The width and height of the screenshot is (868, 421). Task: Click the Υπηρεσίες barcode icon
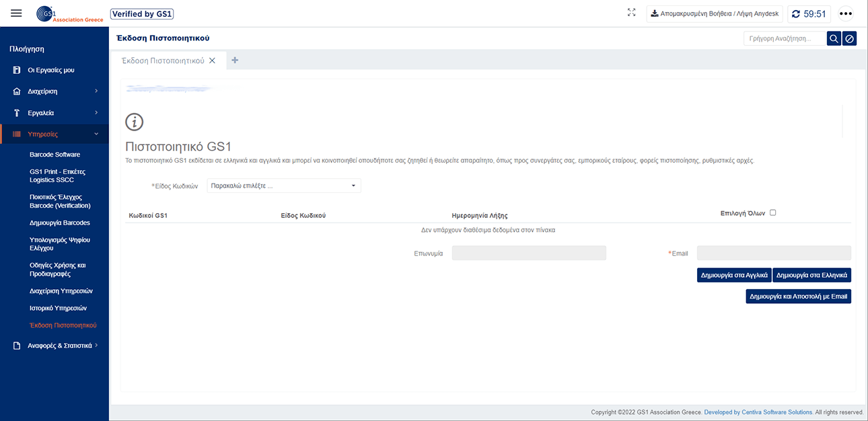(17, 134)
